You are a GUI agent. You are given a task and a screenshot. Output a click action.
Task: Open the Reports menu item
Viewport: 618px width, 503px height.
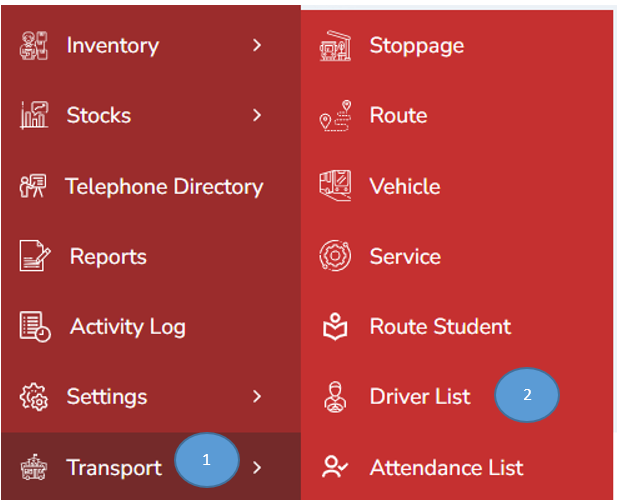(151, 256)
